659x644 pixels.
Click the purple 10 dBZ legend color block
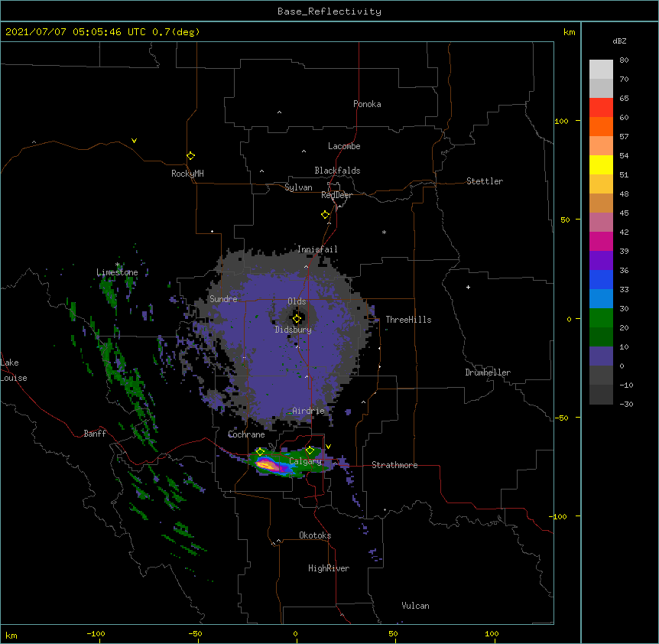click(x=601, y=356)
